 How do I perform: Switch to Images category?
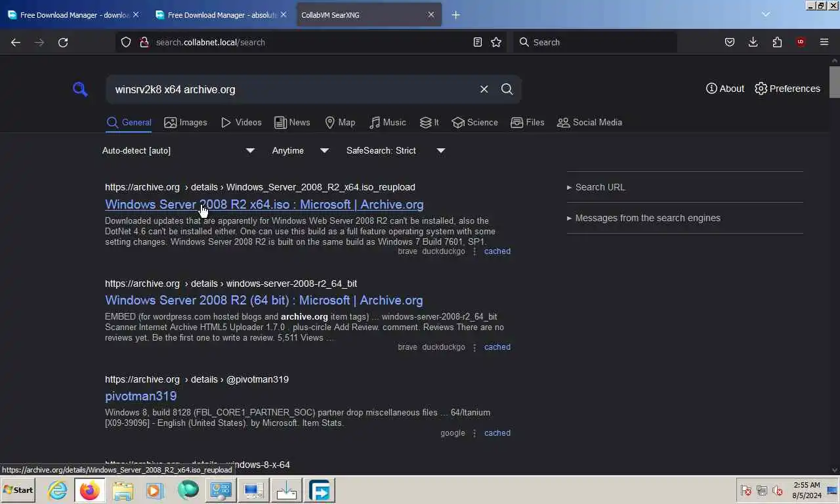(186, 123)
